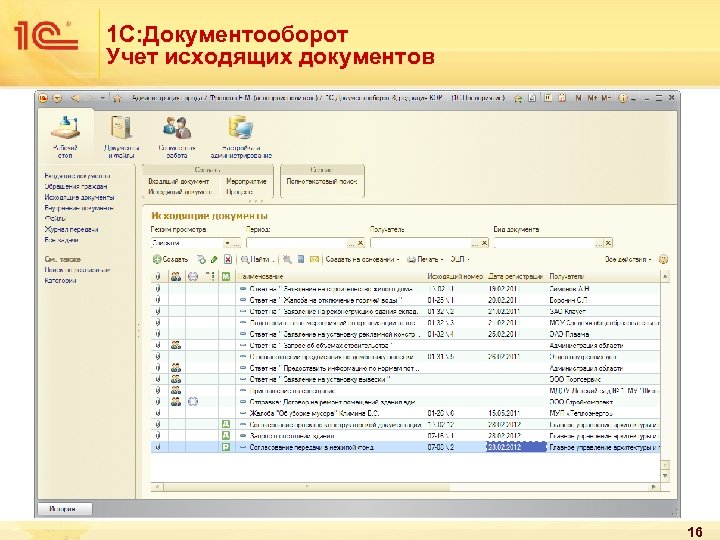The width and height of the screenshot is (720, 540).
Task: Click the vertical scrollbar down arrow
Action: click(664, 476)
